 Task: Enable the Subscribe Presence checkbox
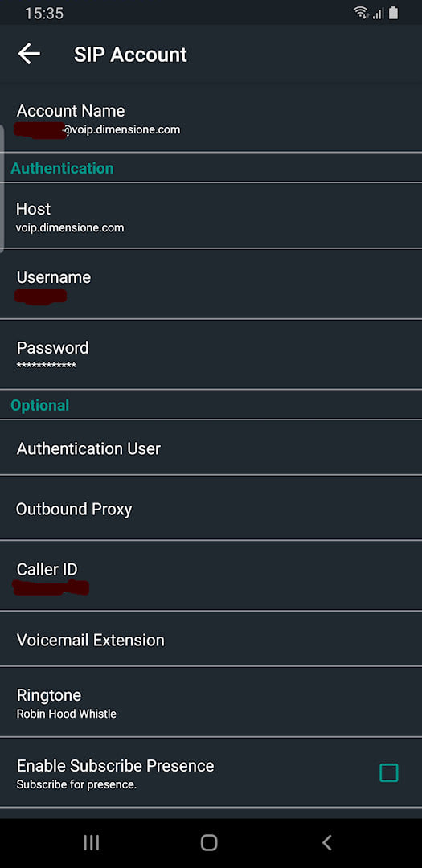pyautogui.click(x=389, y=772)
